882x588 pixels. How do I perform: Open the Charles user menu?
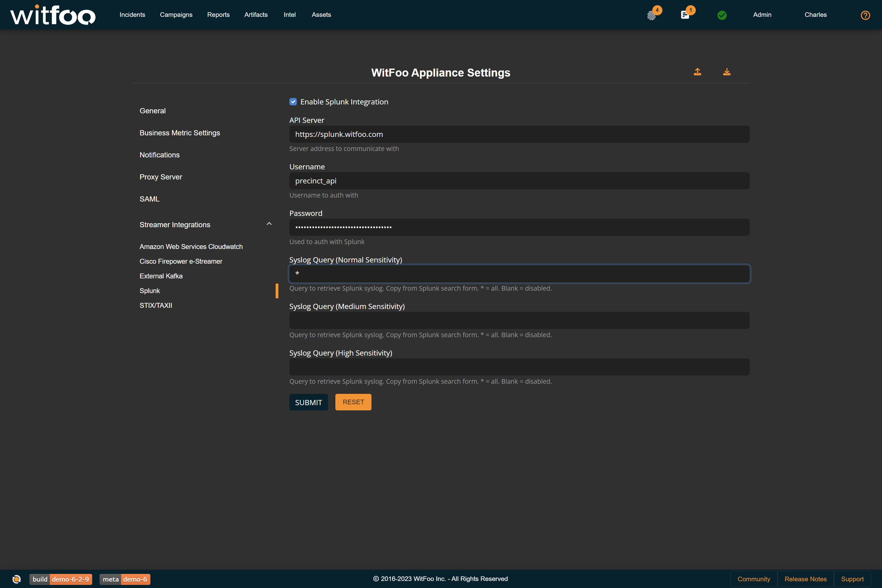coord(815,15)
